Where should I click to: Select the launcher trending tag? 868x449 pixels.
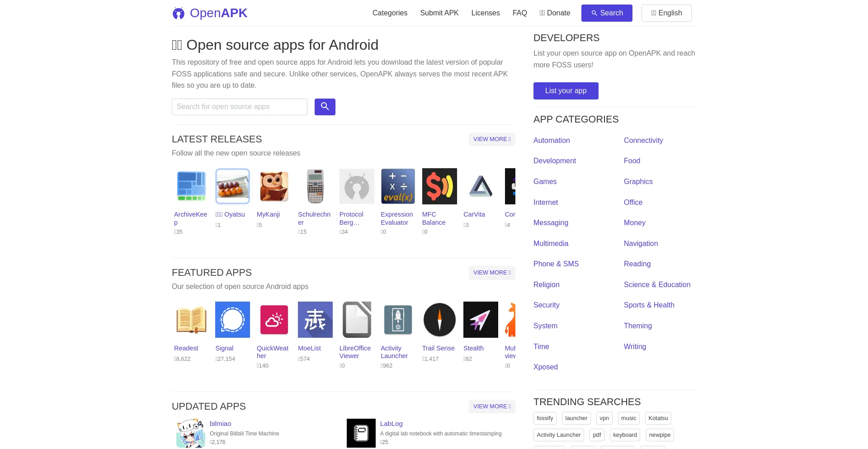pos(576,418)
